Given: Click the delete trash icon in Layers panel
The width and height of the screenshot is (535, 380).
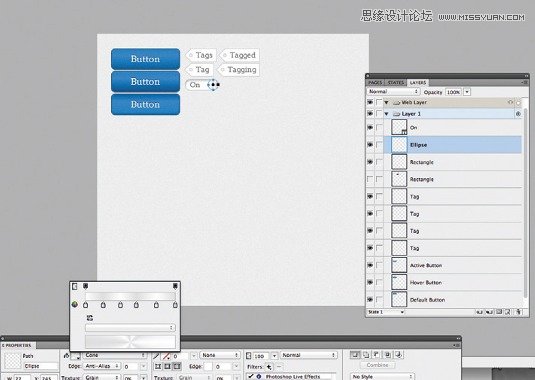Looking at the screenshot, I should 518,312.
